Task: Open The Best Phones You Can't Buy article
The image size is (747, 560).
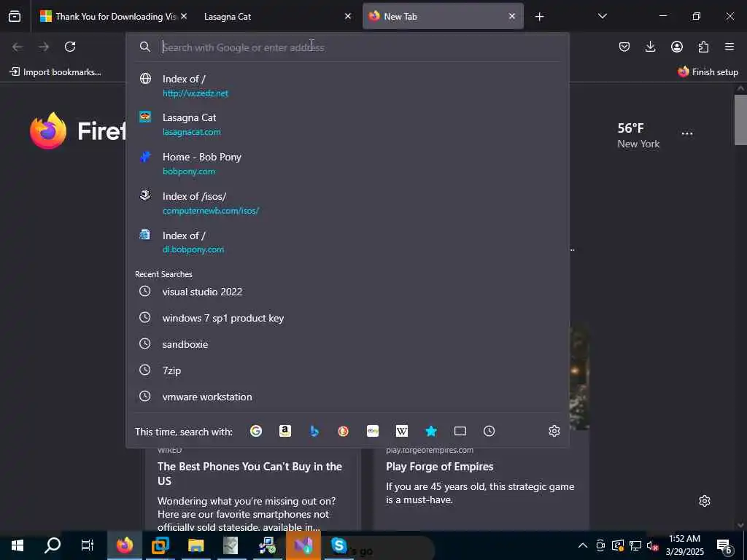Action: point(249,473)
